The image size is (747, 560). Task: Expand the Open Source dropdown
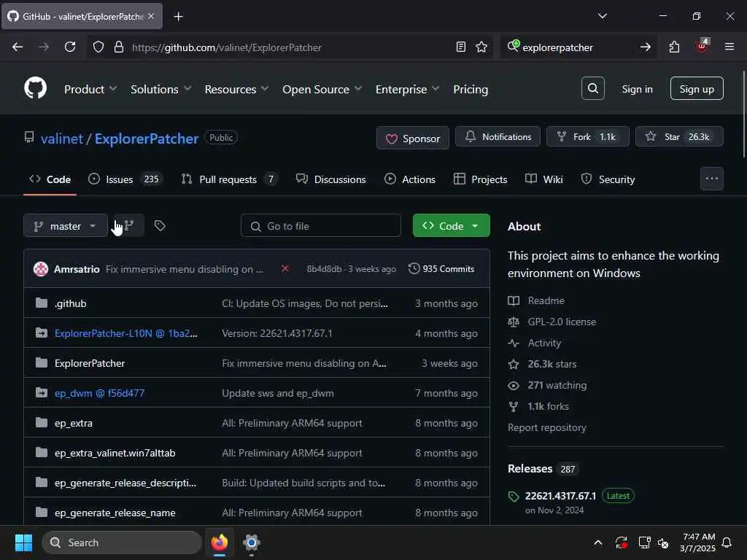(x=322, y=89)
